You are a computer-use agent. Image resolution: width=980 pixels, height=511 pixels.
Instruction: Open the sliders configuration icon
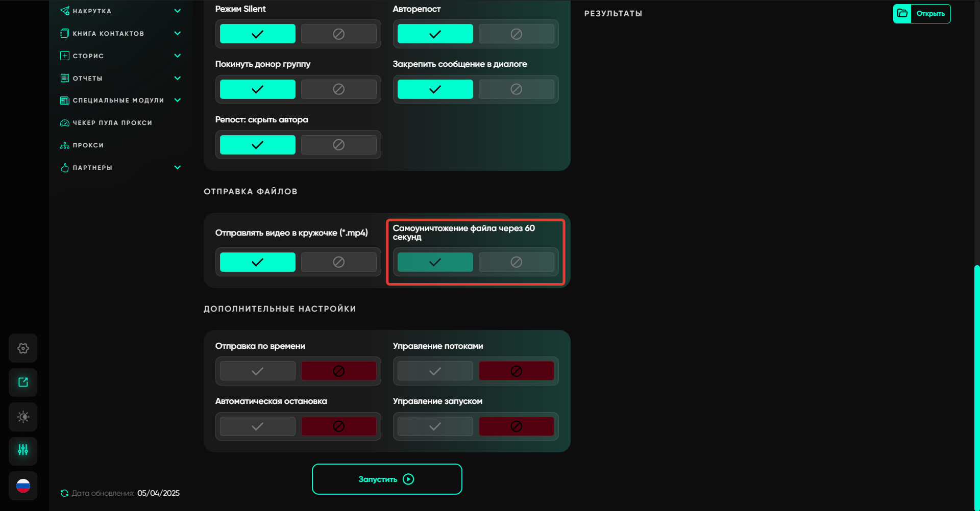(23, 450)
